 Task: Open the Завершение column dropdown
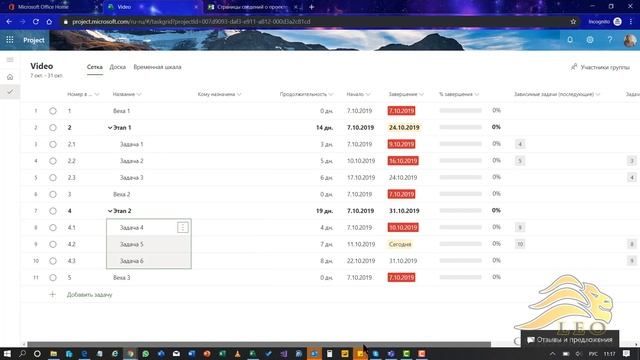coord(422,94)
